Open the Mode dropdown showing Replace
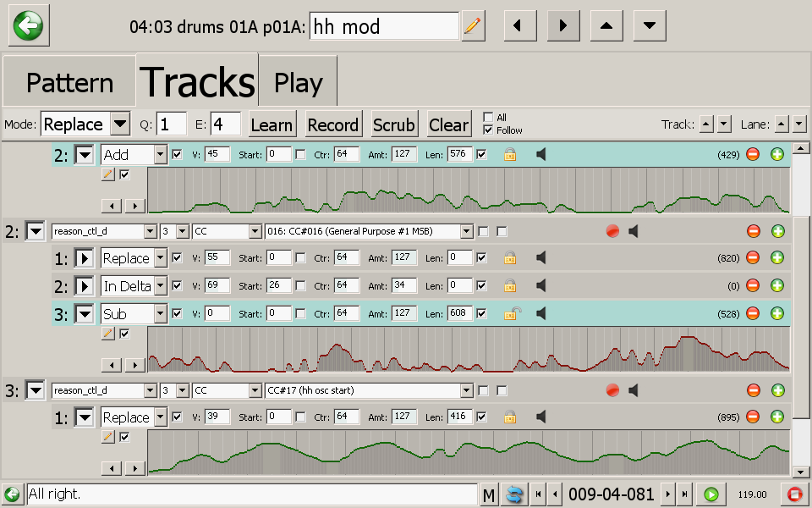812x508 pixels. coord(120,124)
